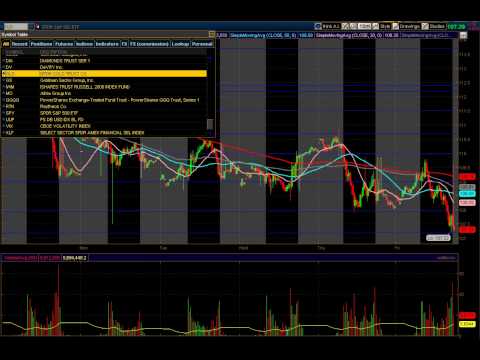This screenshot has height=360, width=480.
Task: Click the icon beside Studies
Action: (425, 26)
